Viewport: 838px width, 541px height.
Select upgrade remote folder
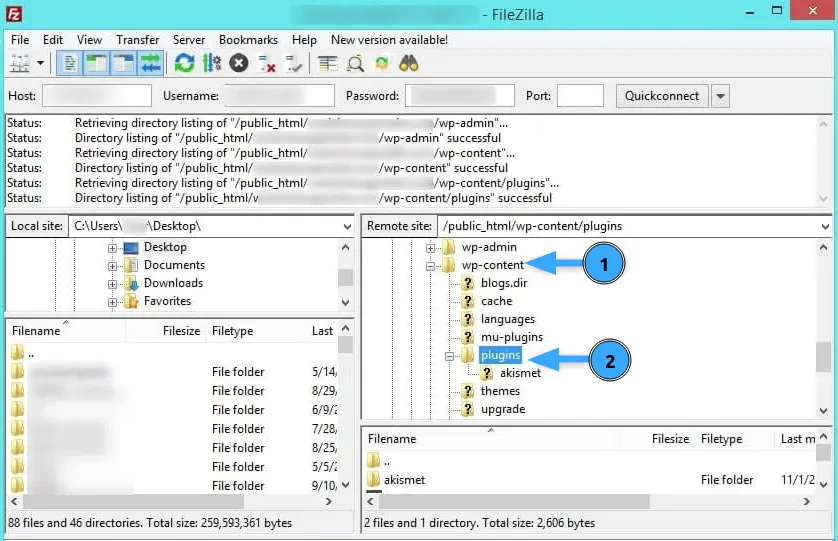503,409
